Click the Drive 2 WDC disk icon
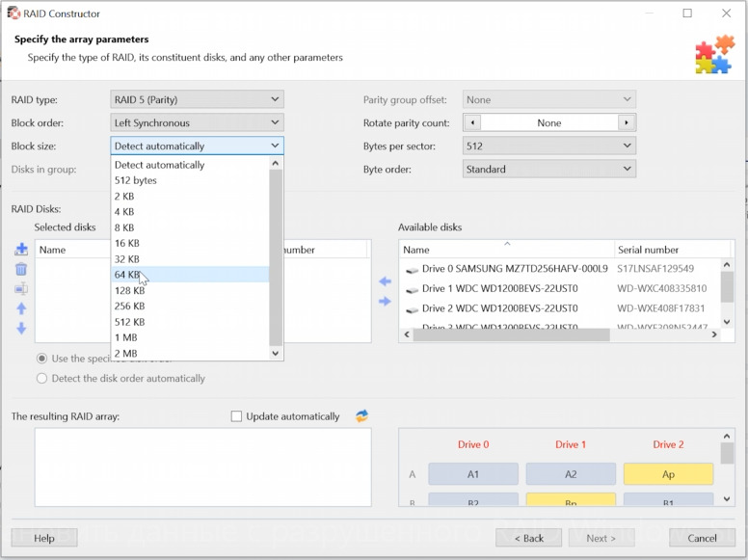This screenshot has width=748, height=560. click(x=412, y=310)
